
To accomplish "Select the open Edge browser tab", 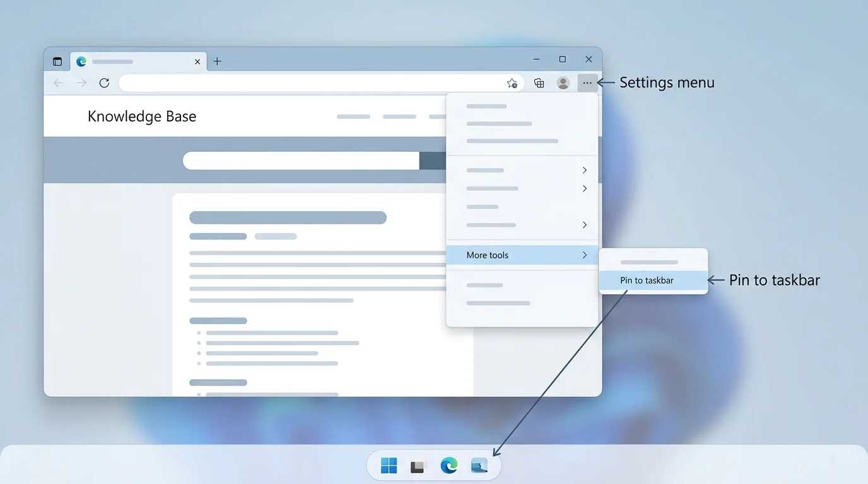I will click(x=138, y=61).
